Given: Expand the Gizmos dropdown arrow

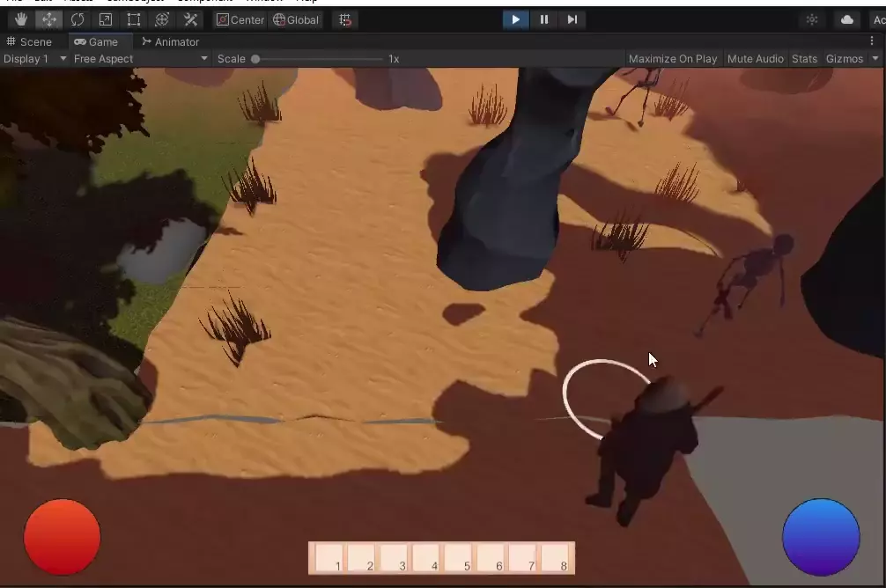Looking at the screenshot, I should click(875, 59).
